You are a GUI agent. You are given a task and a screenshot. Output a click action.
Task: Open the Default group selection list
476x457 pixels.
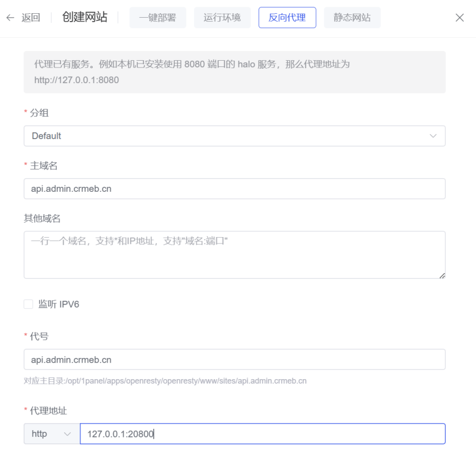click(234, 136)
